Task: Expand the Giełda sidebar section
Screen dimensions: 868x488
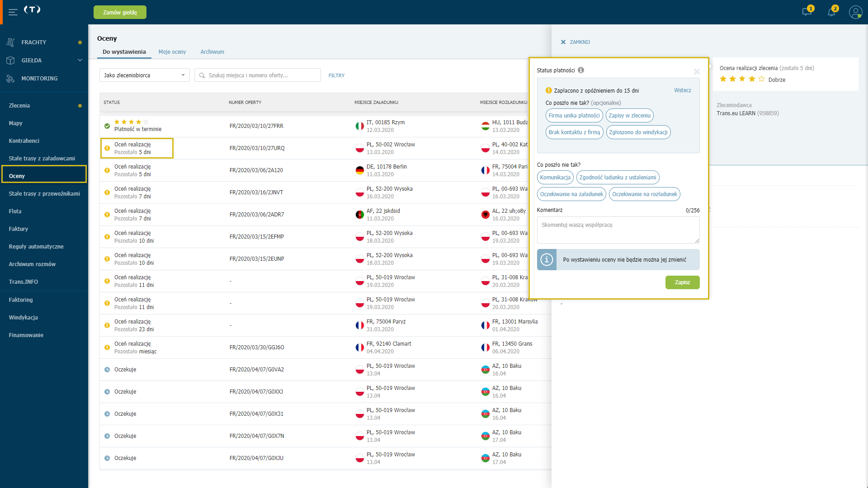Action: click(80, 60)
